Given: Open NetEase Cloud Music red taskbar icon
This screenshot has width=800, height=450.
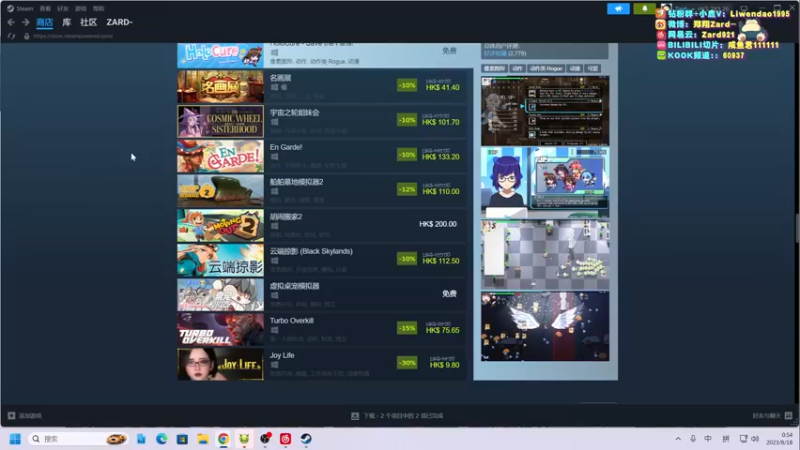Looking at the screenshot, I should [x=285, y=439].
